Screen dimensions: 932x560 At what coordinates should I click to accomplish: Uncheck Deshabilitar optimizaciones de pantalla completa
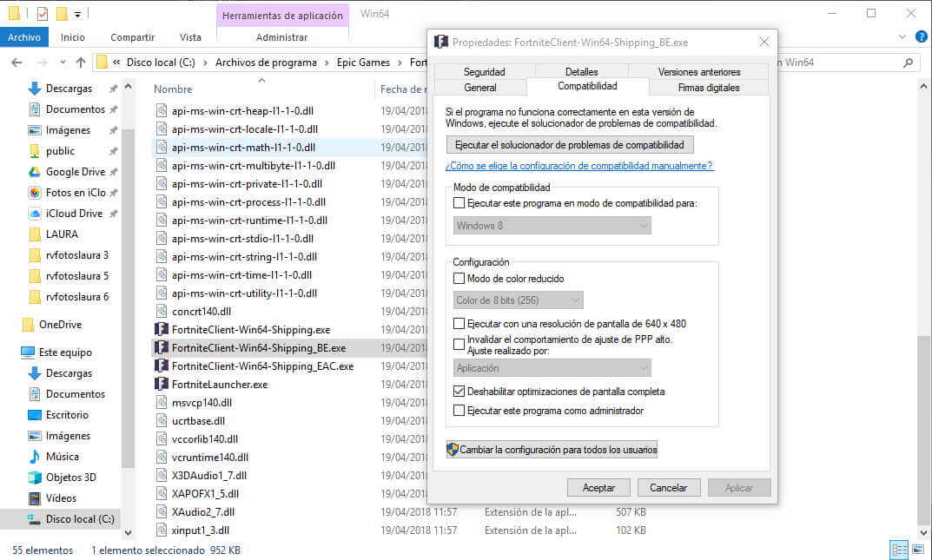coord(459,392)
